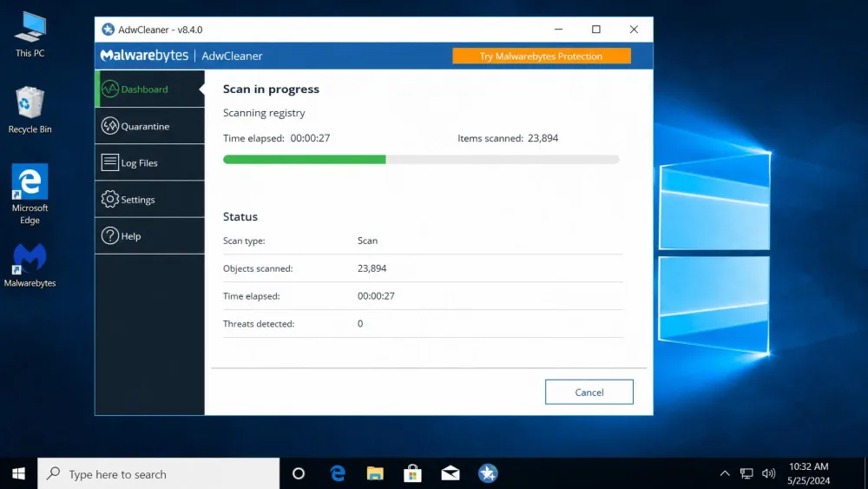Viewport: 868px width, 489px height.
Task: Click the Settings gear icon in sidebar
Action: (109, 199)
